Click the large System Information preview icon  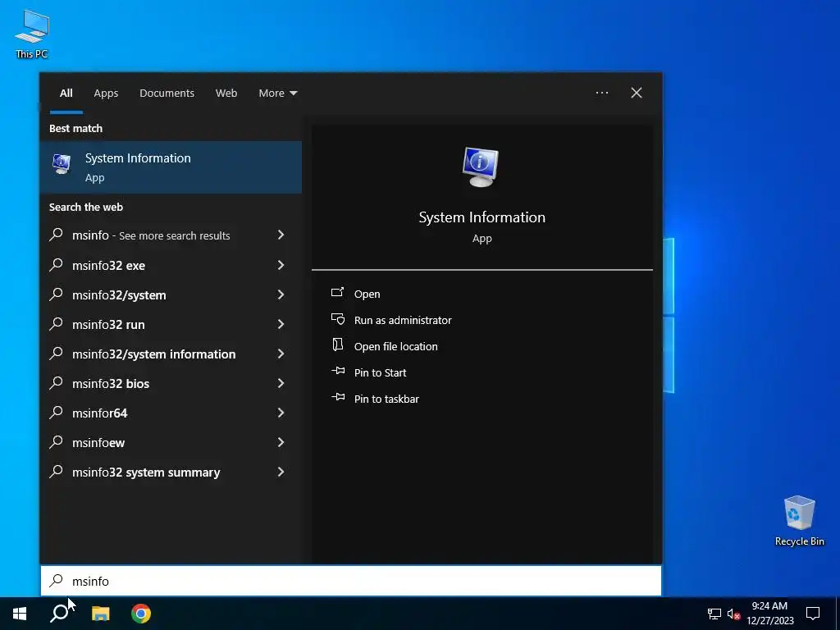[481, 167]
